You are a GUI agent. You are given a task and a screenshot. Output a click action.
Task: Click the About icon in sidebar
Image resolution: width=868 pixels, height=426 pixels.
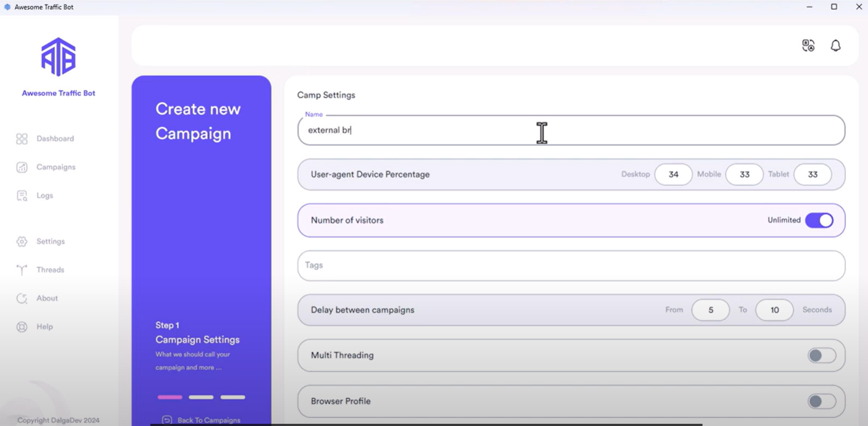tap(22, 298)
